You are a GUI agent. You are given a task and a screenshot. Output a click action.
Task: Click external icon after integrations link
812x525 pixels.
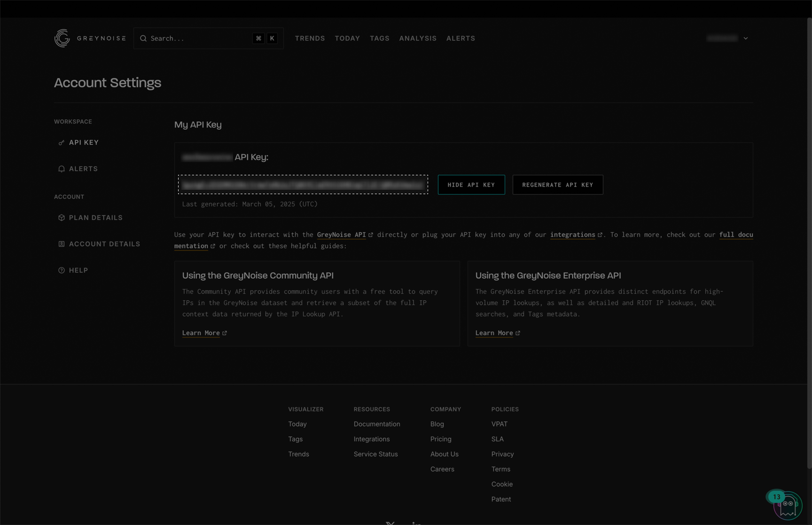pos(600,235)
